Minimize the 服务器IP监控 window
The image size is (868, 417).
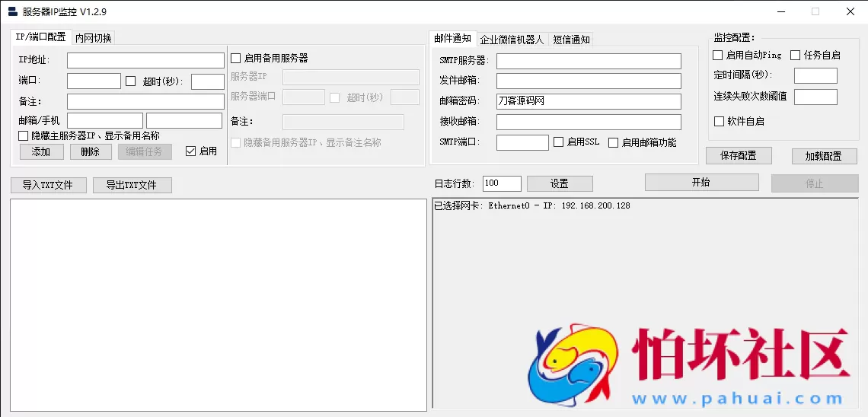click(x=780, y=11)
